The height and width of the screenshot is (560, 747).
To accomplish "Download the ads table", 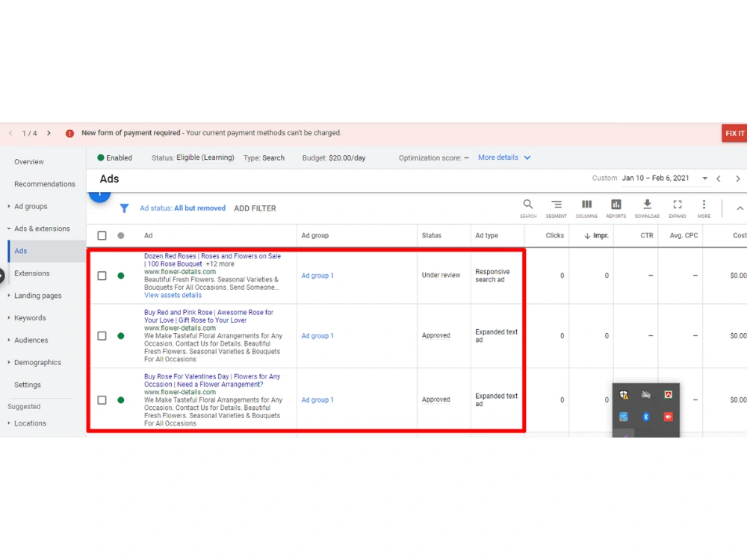I will (x=647, y=208).
